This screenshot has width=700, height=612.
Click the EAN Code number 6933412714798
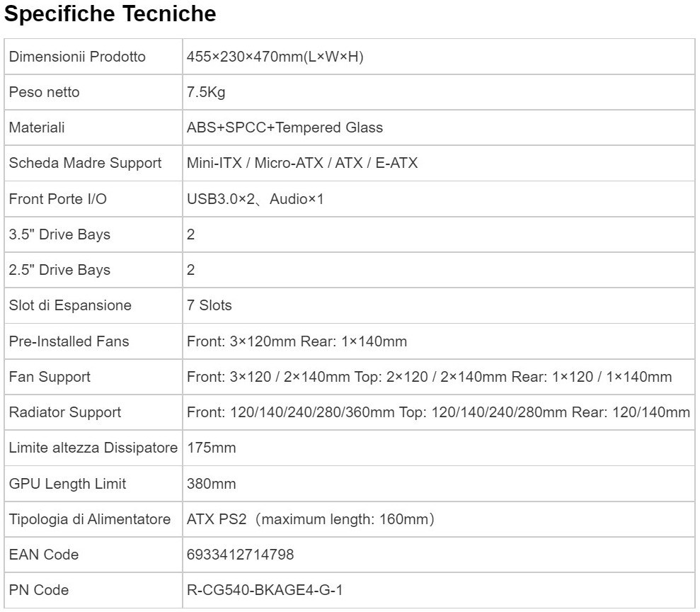240,555
